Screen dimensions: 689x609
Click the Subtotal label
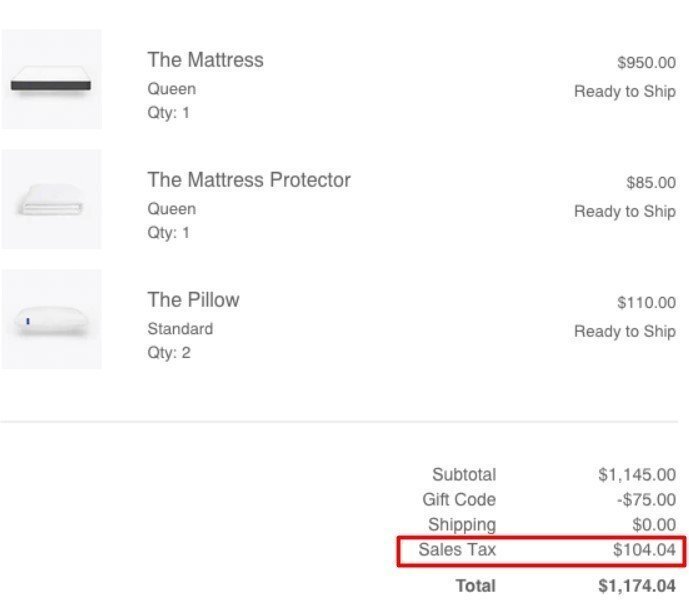coord(463,475)
